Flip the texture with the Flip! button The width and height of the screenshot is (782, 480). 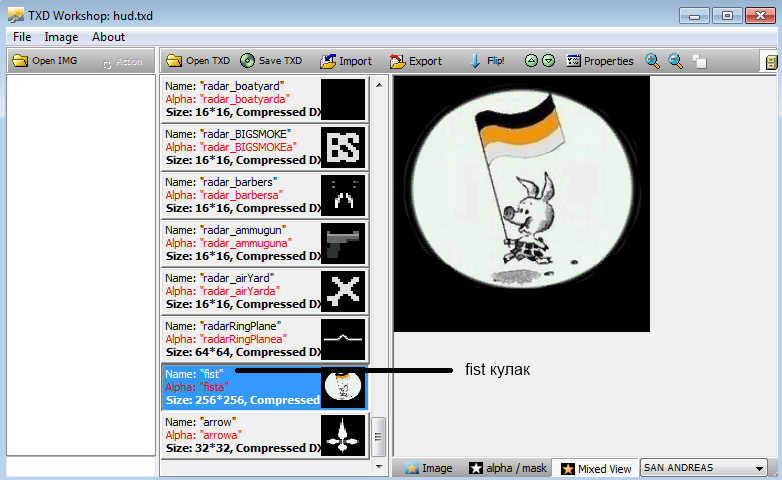coord(487,61)
